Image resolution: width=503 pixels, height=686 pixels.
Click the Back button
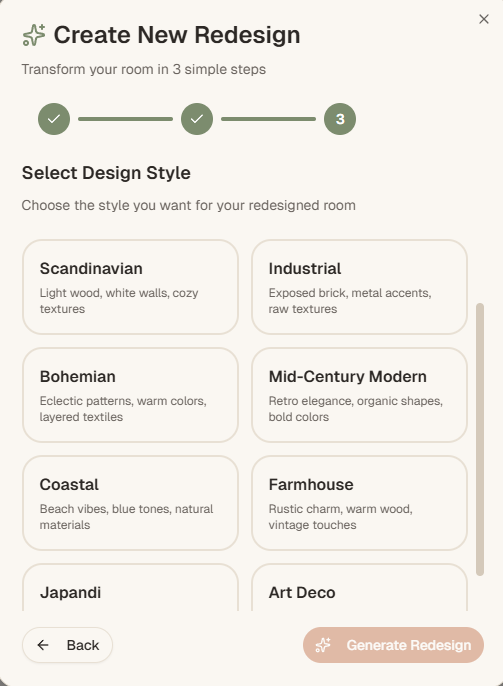tap(67, 645)
